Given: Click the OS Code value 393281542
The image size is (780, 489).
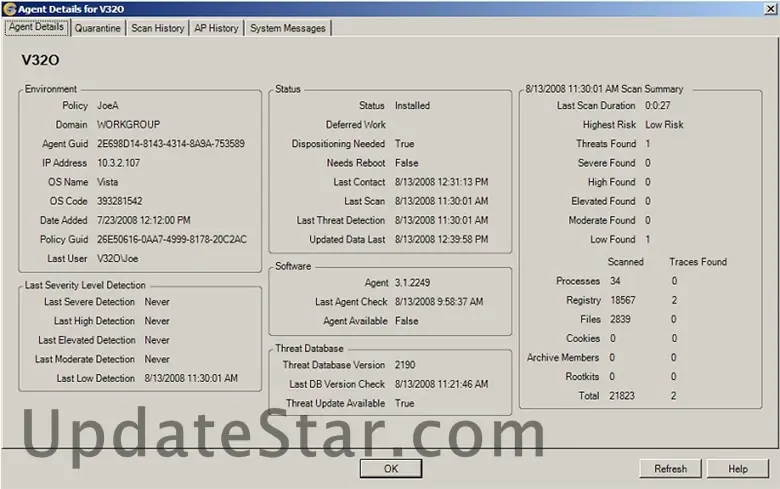Looking at the screenshot, I should (119, 201).
